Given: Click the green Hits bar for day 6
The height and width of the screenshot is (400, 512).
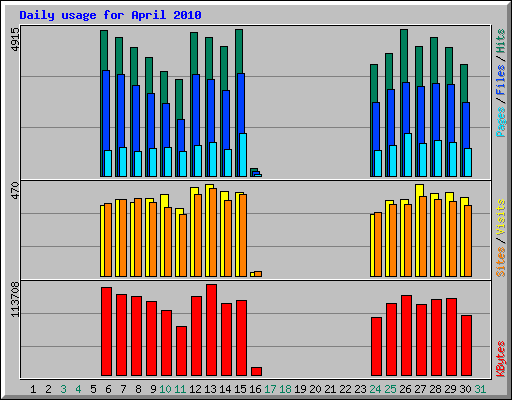Looking at the screenshot, I should [104, 50].
